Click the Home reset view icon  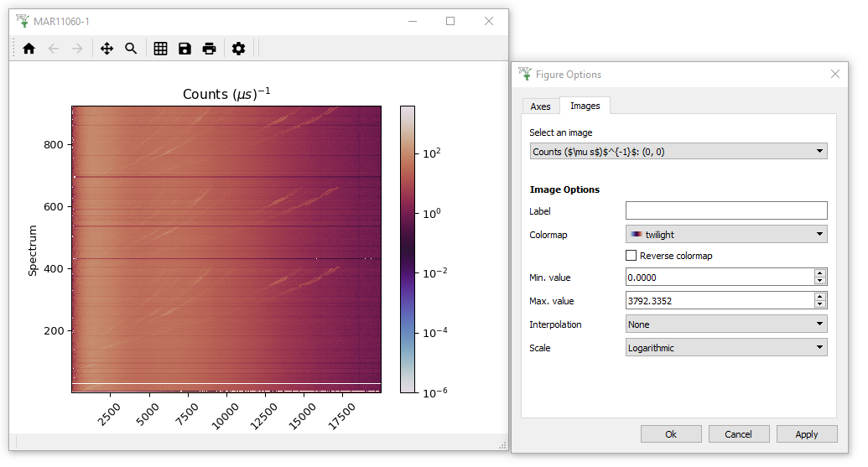(29, 49)
